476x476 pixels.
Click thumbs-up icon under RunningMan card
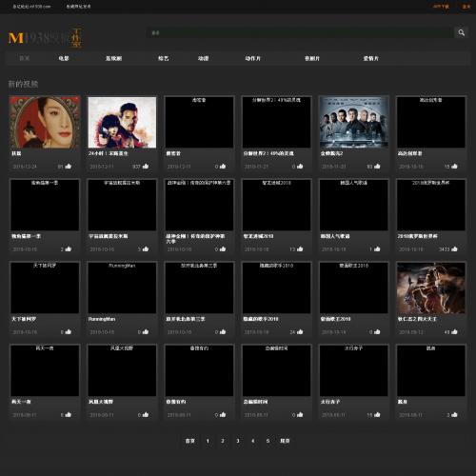pyautogui.click(x=146, y=331)
